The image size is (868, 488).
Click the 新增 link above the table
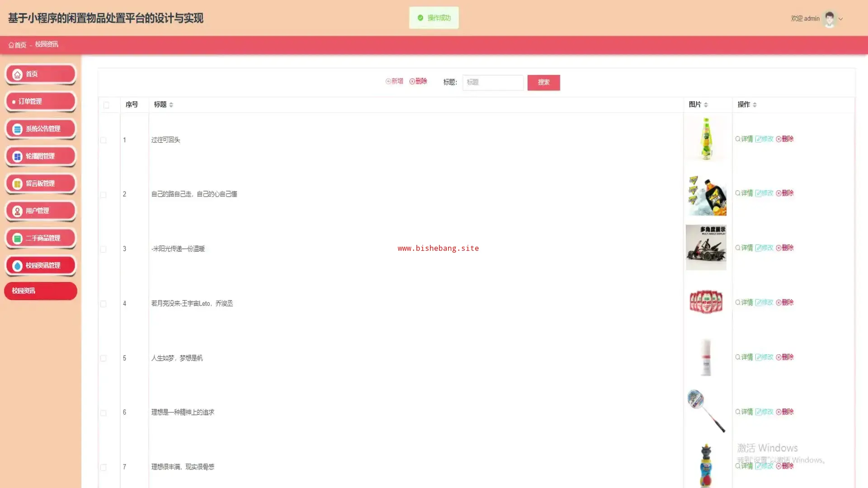394,81
